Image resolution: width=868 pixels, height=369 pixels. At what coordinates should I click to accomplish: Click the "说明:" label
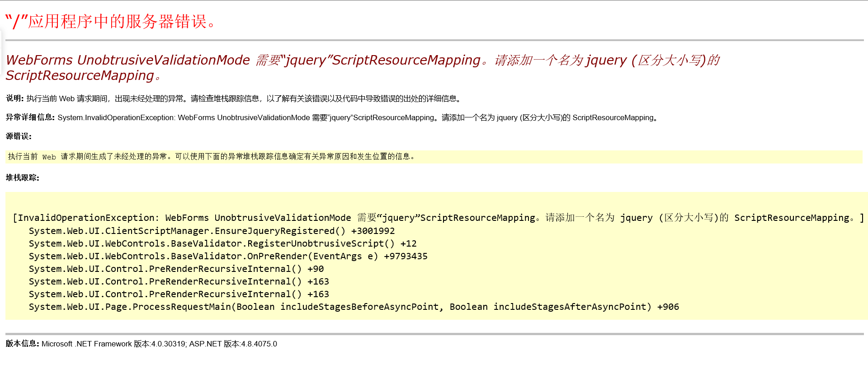pyautogui.click(x=15, y=98)
